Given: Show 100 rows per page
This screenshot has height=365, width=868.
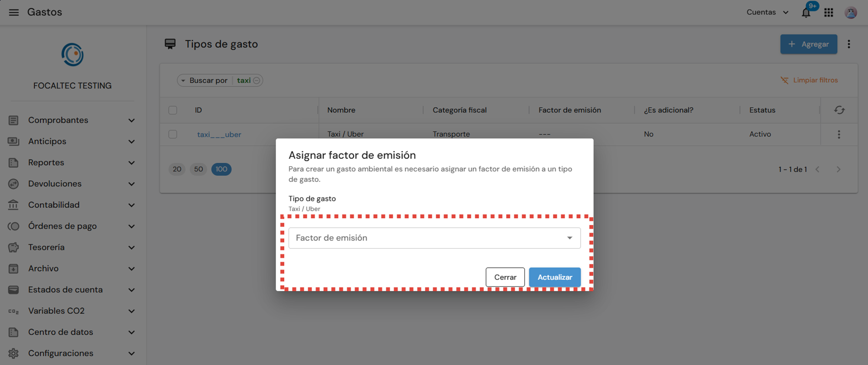Looking at the screenshot, I should [x=221, y=169].
